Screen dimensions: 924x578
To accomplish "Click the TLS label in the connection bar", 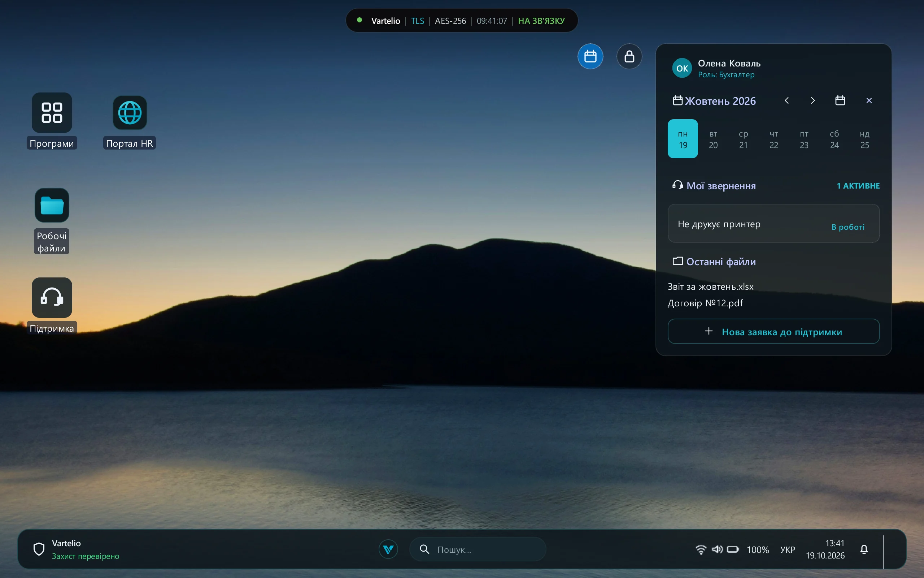I will click(x=417, y=21).
